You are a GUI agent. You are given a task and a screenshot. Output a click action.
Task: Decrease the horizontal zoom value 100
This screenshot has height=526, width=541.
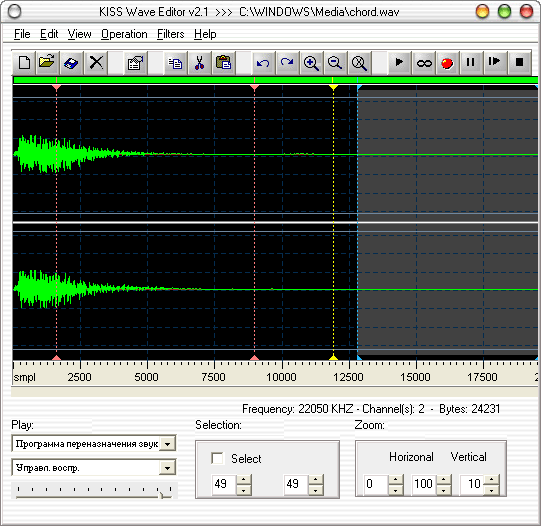[x=444, y=490]
